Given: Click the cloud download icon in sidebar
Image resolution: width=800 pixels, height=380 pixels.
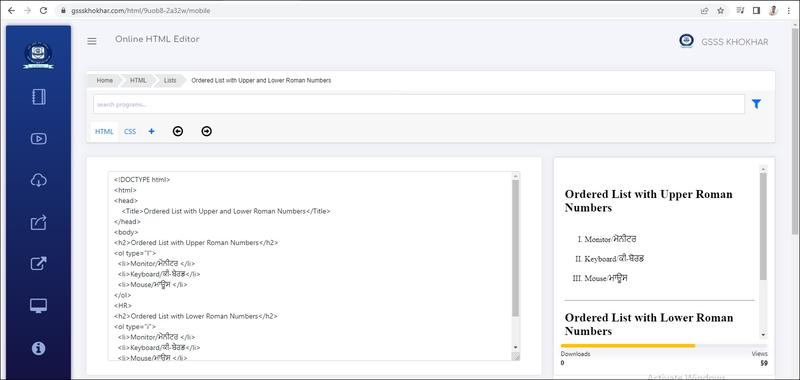Looking at the screenshot, I should tap(39, 180).
